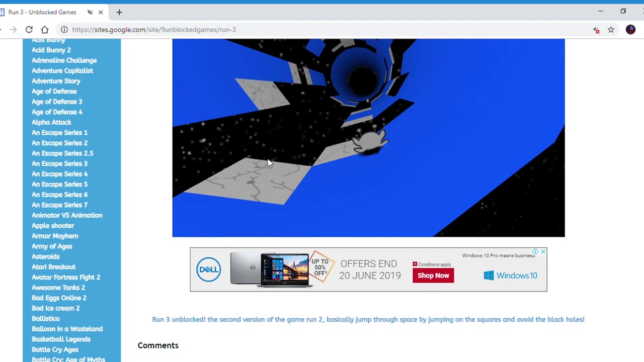Go to Bad Eggs Online 2
Image resolution: width=644 pixels, height=362 pixels.
(59, 298)
